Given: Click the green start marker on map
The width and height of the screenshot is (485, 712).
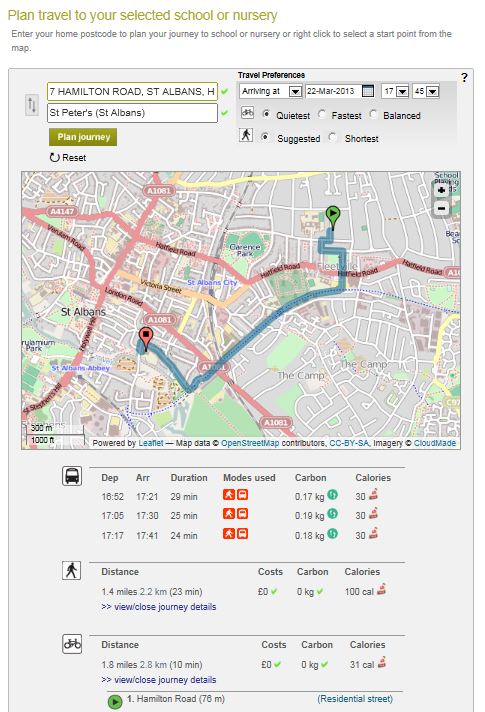Looking at the screenshot, I should (333, 217).
